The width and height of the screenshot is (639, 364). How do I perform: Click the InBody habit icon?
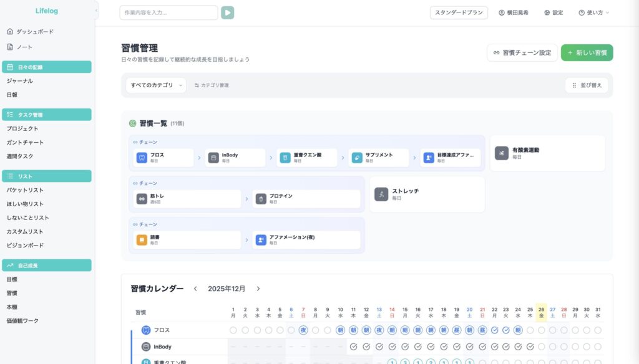[x=215, y=157]
